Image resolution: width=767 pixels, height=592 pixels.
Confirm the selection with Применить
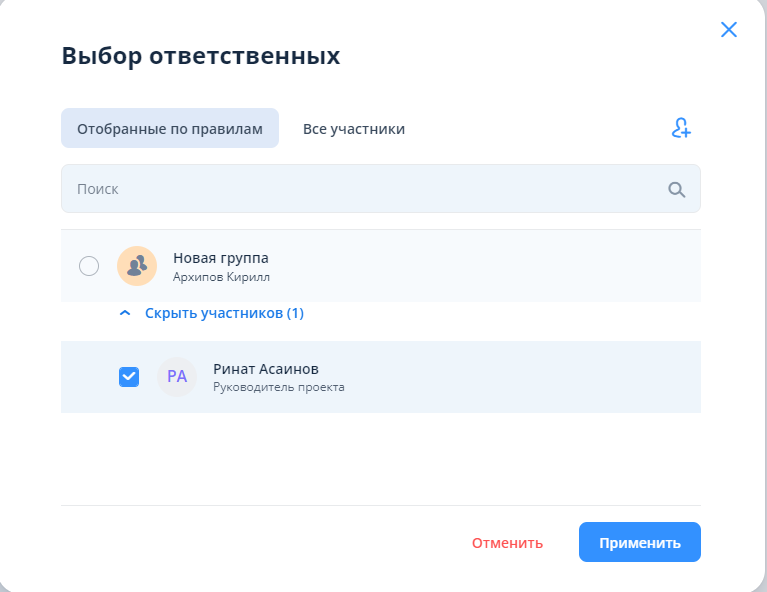click(639, 543)
